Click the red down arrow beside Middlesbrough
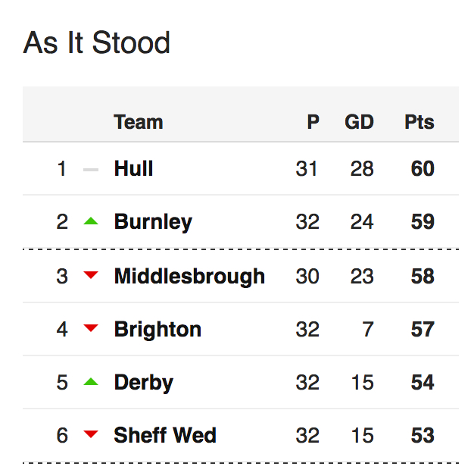474x476 pixels. 91,275
